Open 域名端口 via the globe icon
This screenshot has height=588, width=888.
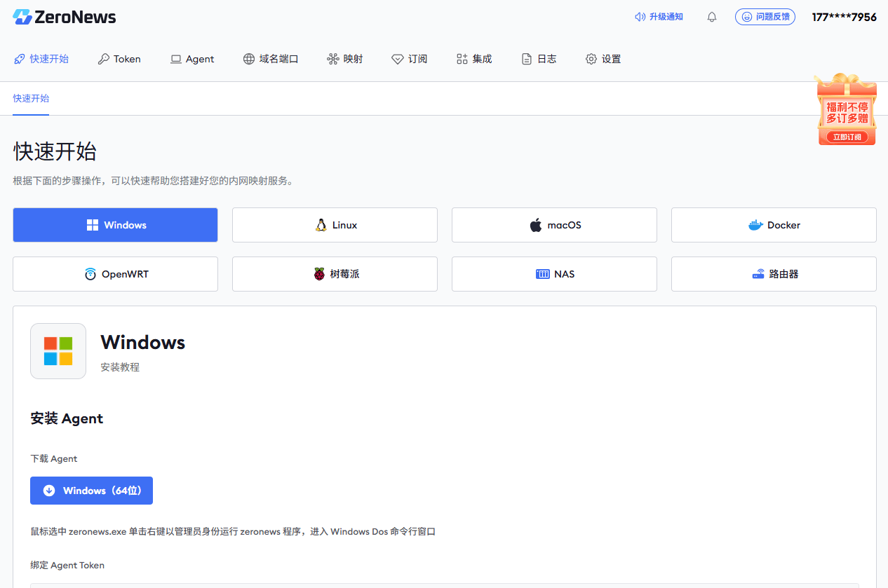click(x=249, y=59)
